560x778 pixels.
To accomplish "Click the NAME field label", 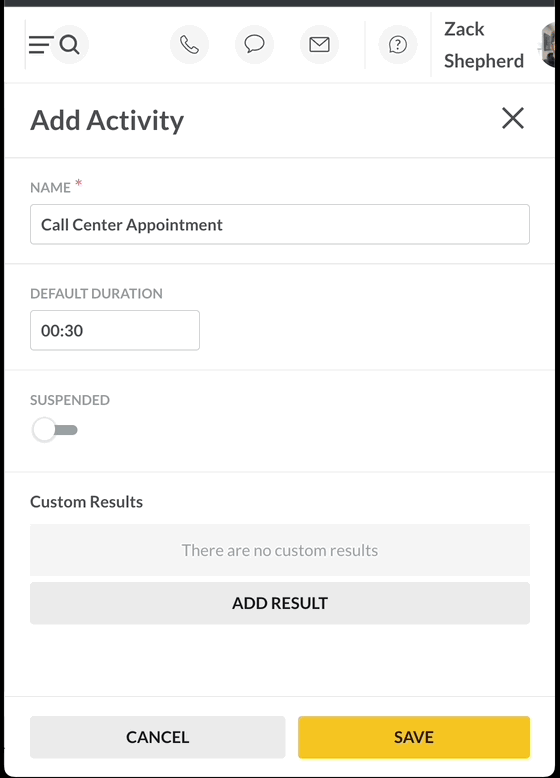I will (51, 188).
